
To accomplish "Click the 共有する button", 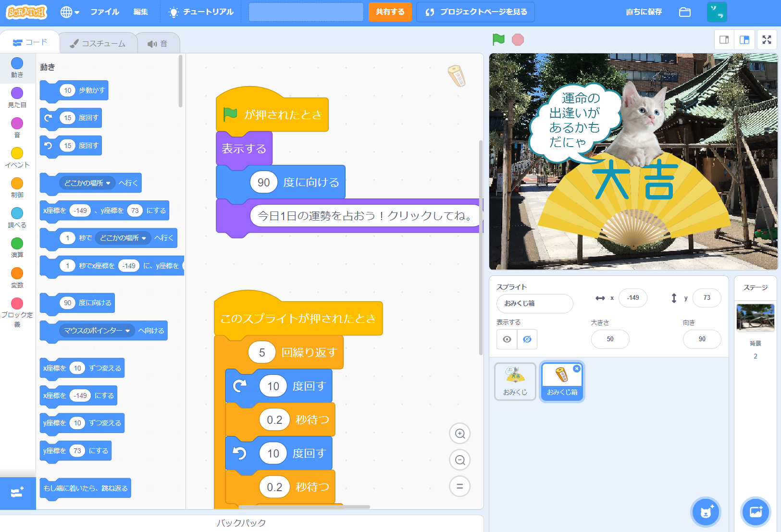I will pyautogui.click(x=390, y=12).
